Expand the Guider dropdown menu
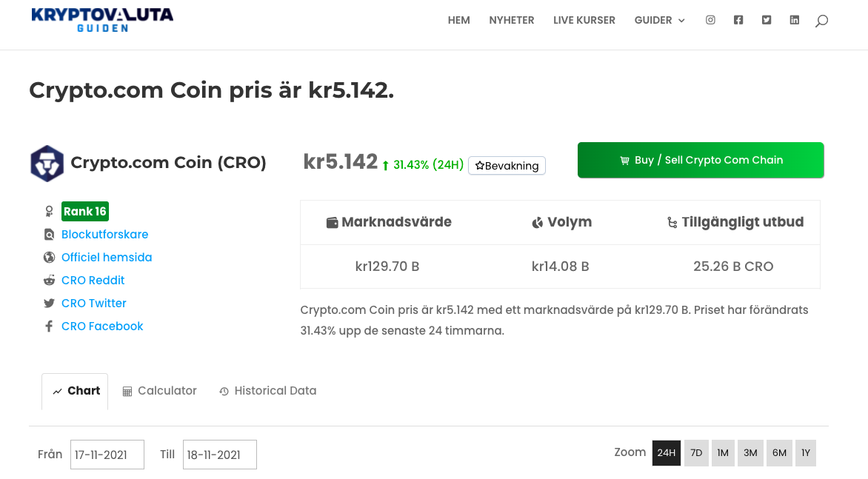868x479 pixels. point(659,20)
